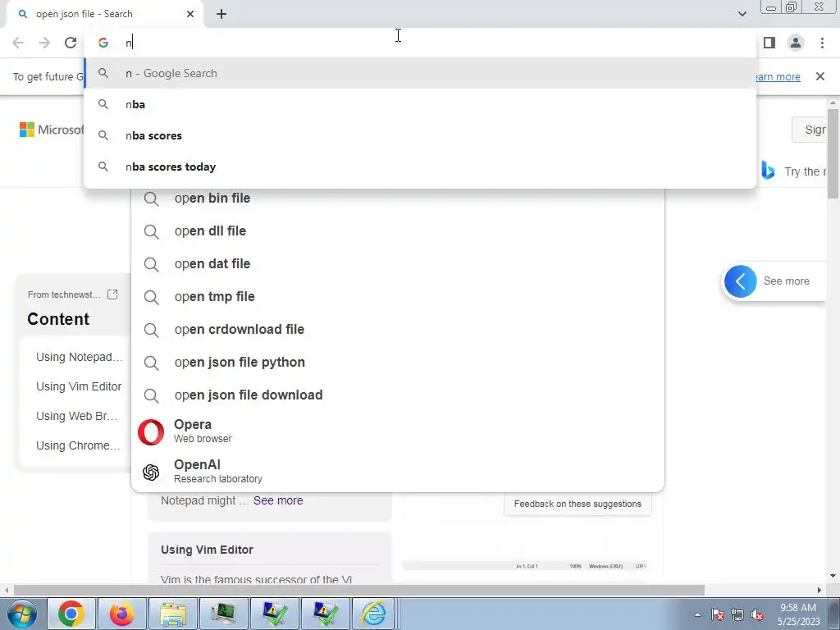Open a new tab with the plus icon
This screenshot has height=630, width=840.
[221, 15]
